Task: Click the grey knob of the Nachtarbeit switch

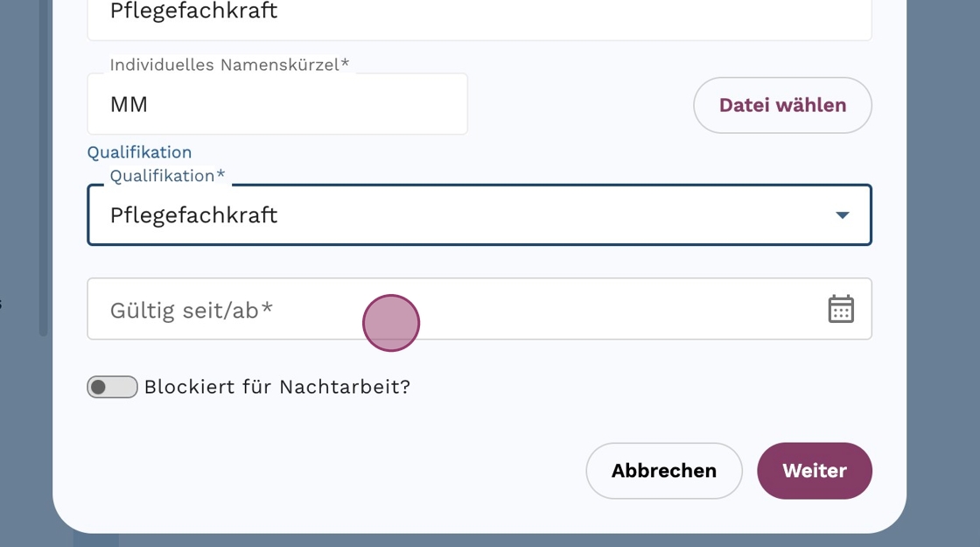Action: [x=99, y=387]
